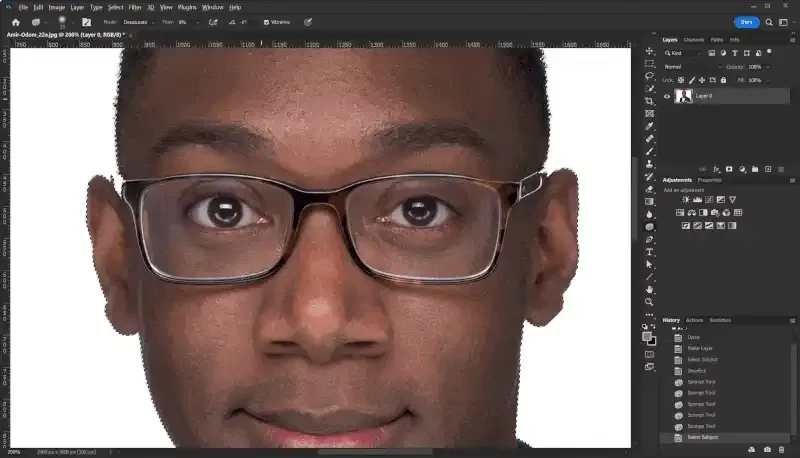Click the Share button

pos(746,22)
